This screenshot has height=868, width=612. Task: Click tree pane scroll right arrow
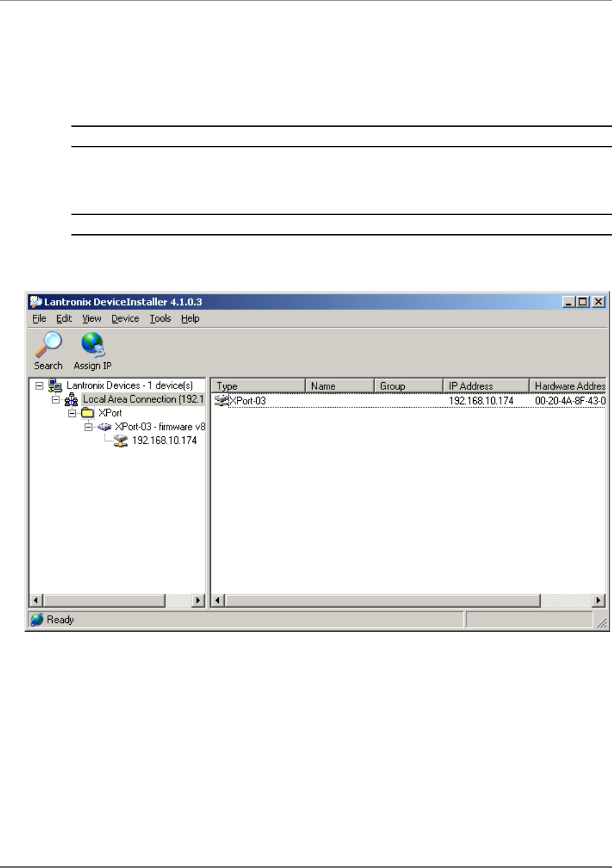click(x=198, y=600)
